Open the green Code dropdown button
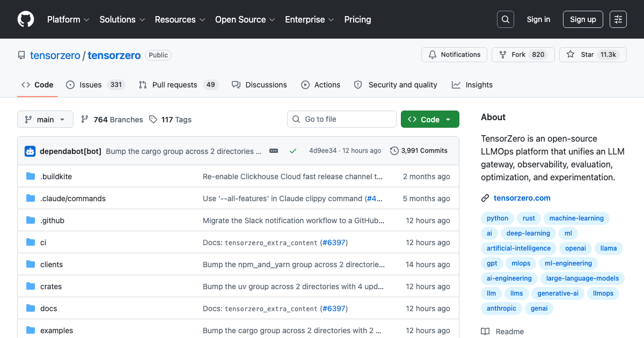This screenshot has width=644, height=338. click(x=430, y=119)
